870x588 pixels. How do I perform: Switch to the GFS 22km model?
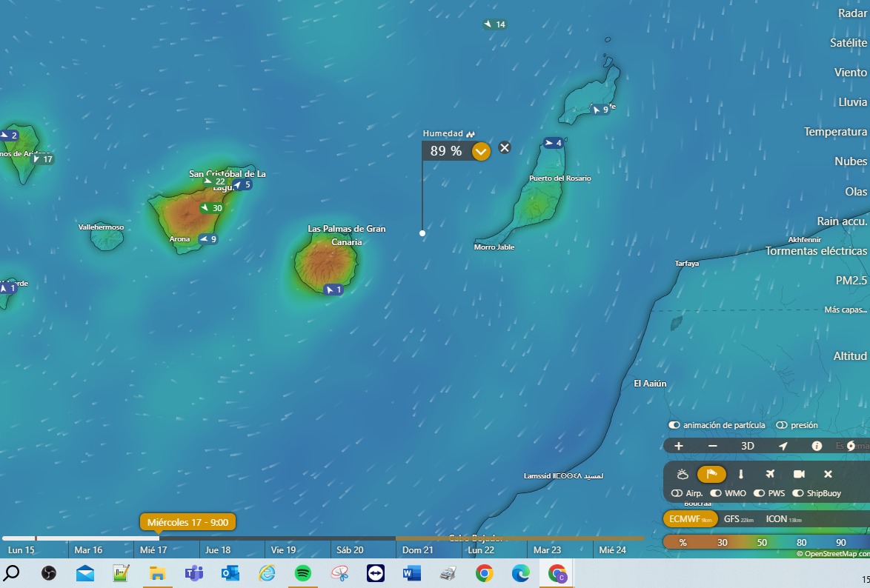[x=739, y=519]
